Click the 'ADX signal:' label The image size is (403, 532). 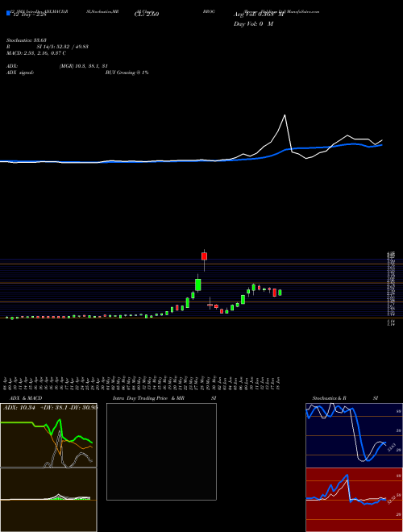click(19, 73)
